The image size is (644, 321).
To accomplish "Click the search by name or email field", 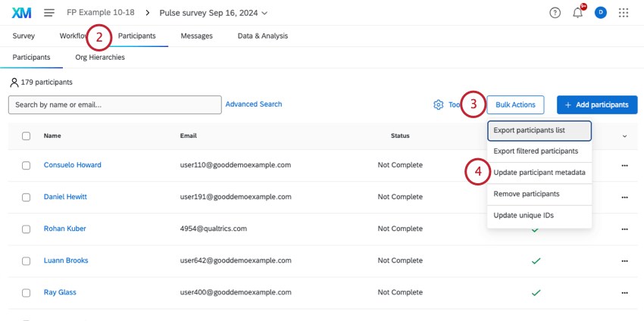I will point(114,104).
